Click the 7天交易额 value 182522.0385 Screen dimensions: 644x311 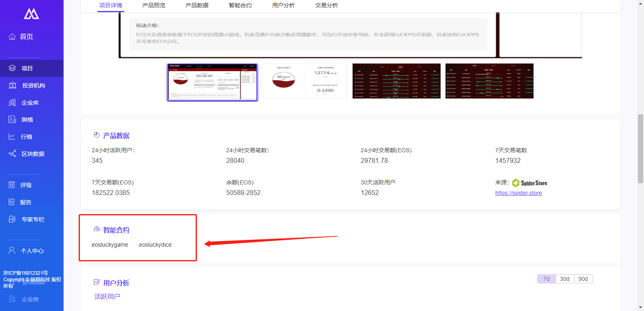tap(111, 193)
